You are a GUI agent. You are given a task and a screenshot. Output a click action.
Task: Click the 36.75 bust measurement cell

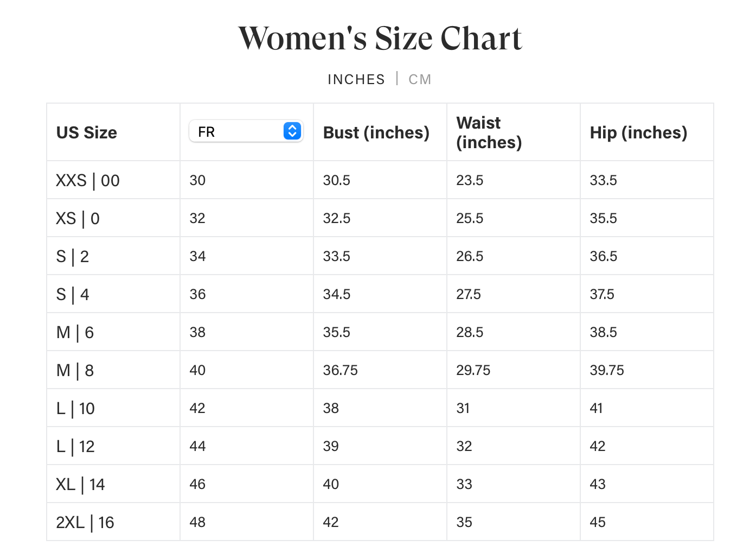(x=341, y=370)
